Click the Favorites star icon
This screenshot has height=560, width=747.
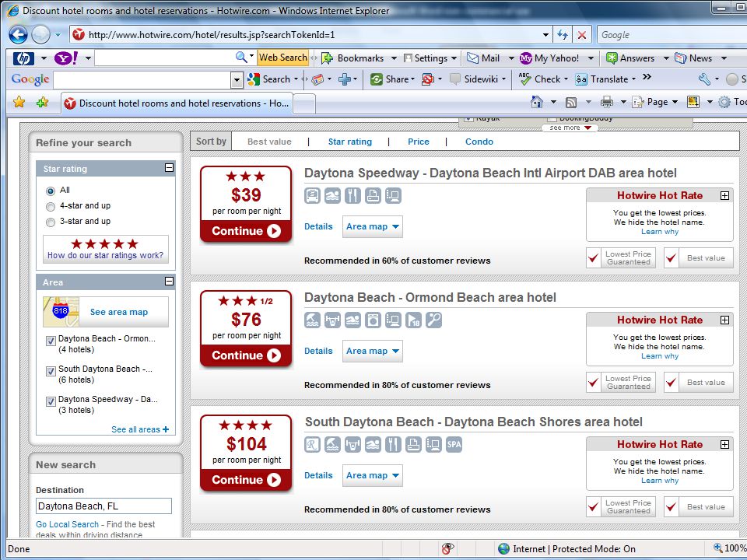tap(19, 102)
